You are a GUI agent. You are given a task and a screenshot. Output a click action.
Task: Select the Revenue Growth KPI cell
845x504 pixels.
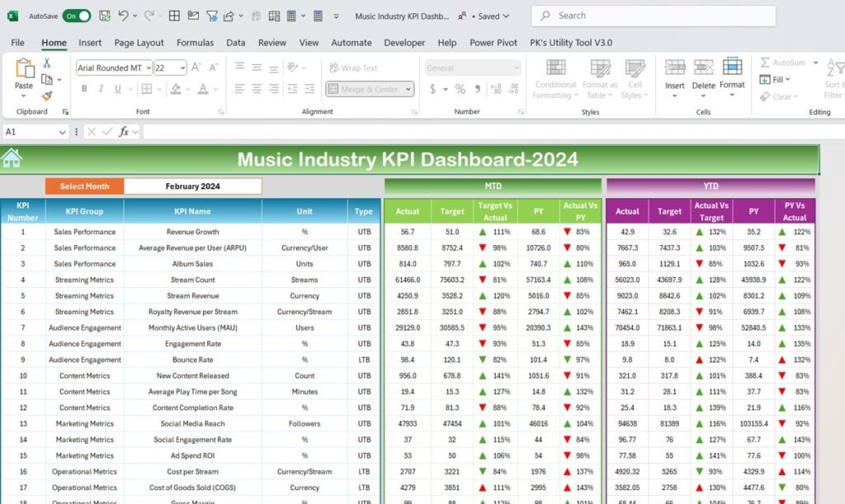[192, 232]
